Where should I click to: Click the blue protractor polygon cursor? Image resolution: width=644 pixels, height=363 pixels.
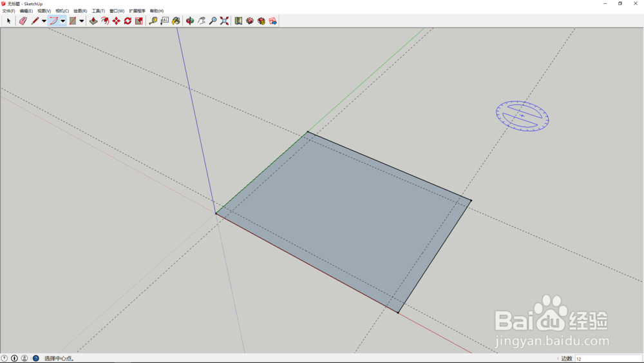(x=522, y=116)
